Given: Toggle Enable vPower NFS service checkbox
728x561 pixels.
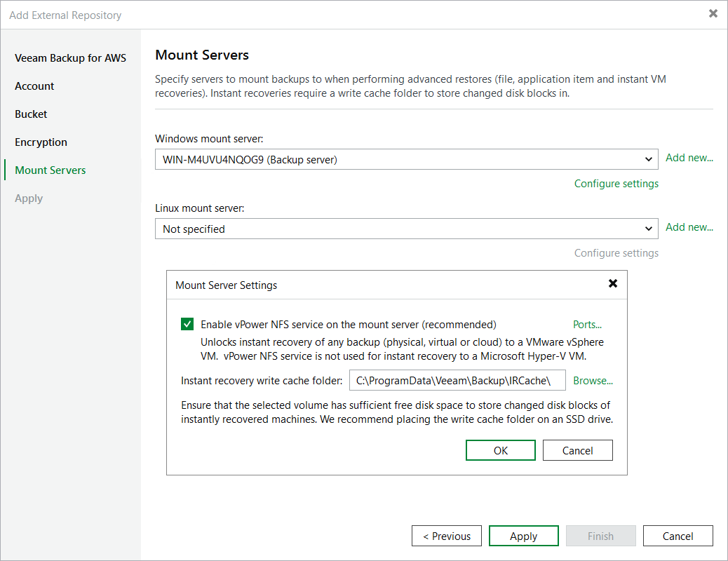Looking at the screenshot, I should [187, 324].
